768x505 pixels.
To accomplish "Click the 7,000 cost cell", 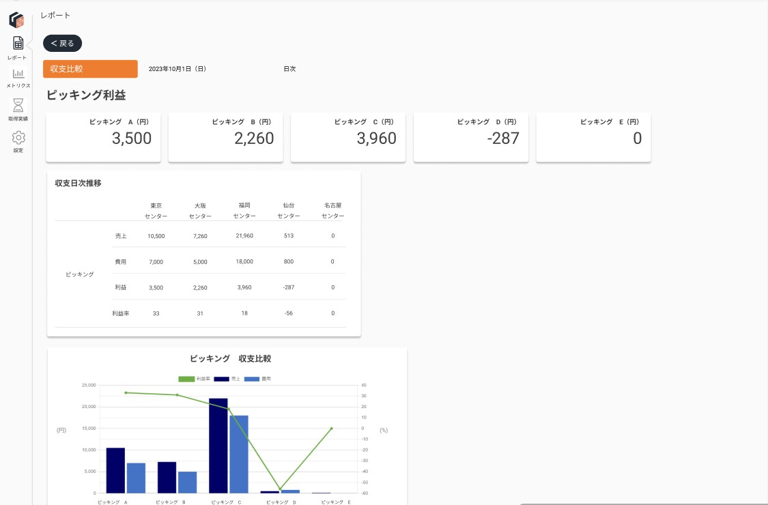I will coord(156,262).
